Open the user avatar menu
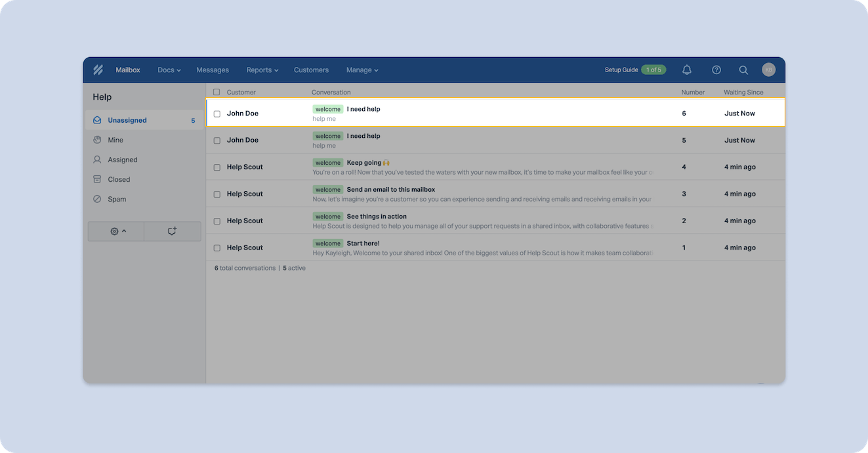Viewport: 868px width, 453px height. (768, 70)
